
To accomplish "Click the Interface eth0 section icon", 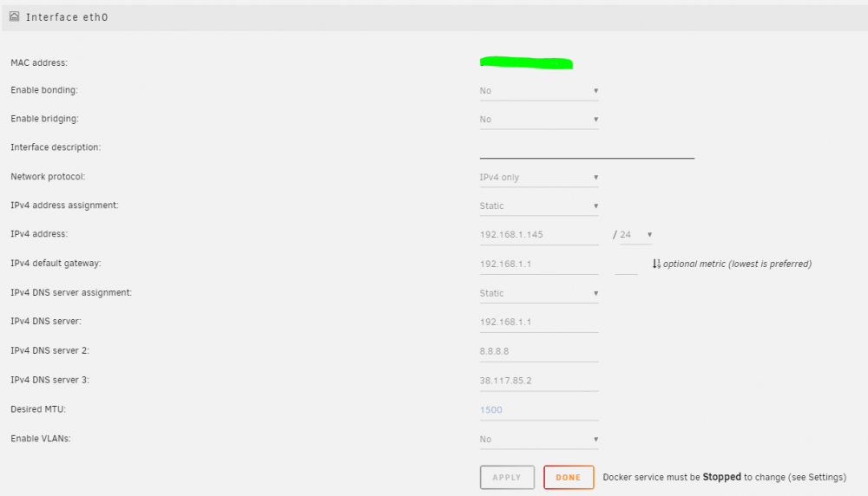I will (x=15, y=16).
